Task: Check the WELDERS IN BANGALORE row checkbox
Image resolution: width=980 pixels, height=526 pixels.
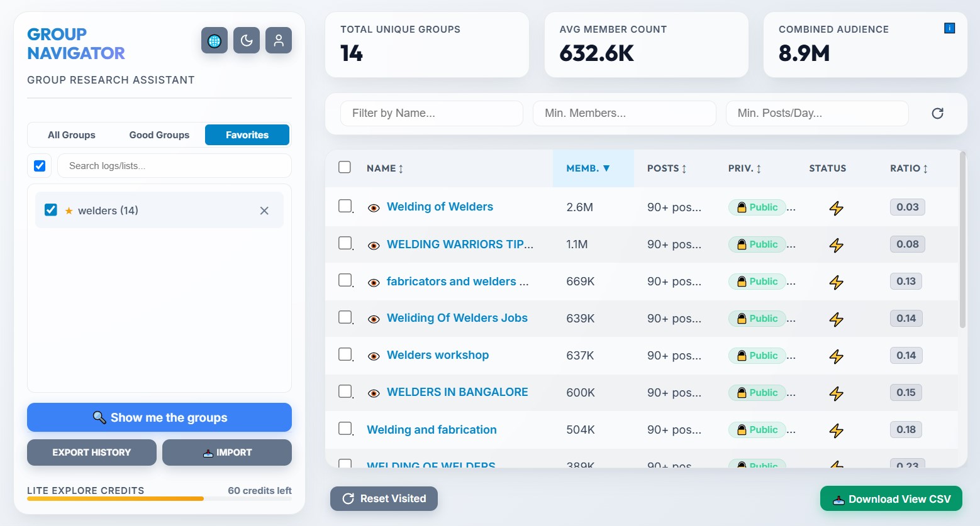Action: click(345, 391)
